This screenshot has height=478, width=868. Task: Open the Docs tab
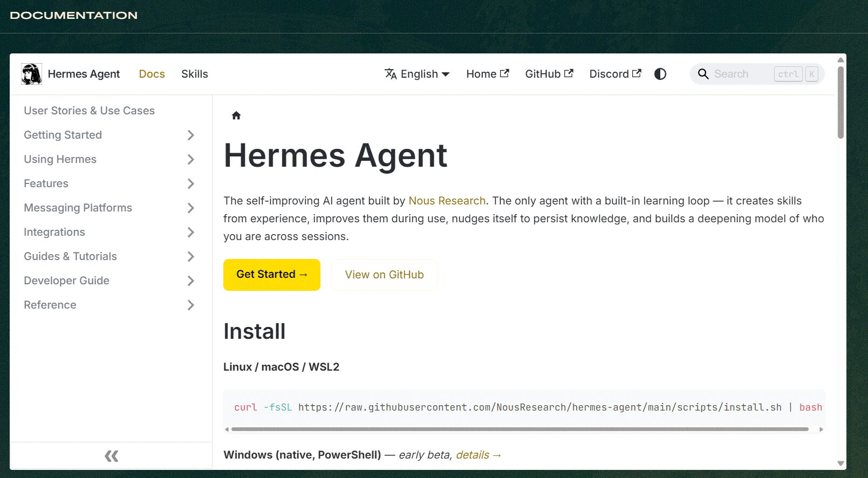152,74
